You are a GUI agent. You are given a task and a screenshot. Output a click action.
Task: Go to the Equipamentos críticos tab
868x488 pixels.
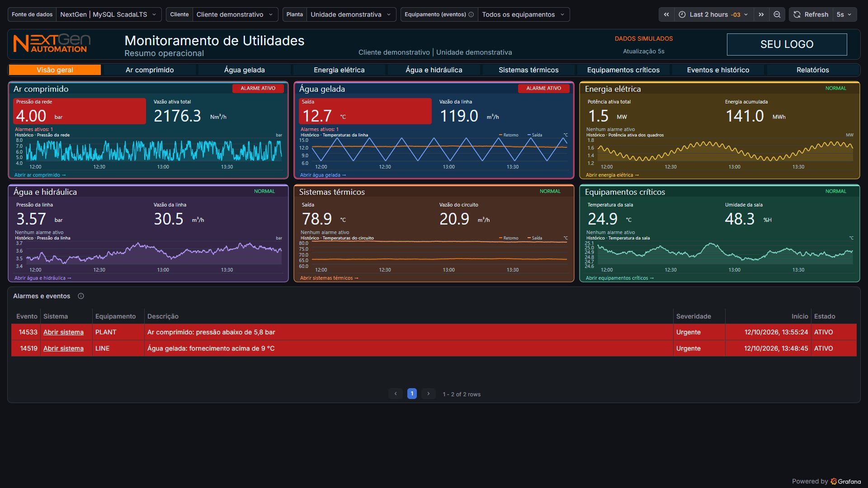[x=623, y=70]
